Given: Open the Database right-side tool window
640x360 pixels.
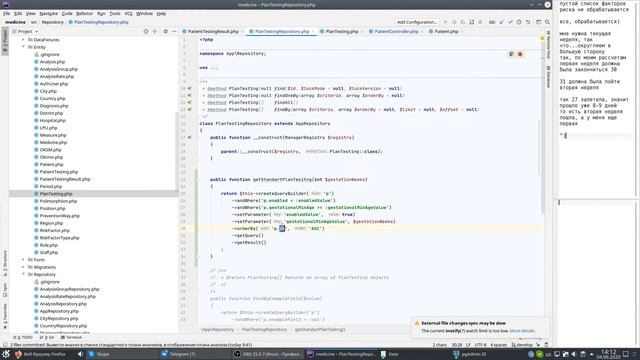Looking at the screenshot, I should (x=549, y=76).
